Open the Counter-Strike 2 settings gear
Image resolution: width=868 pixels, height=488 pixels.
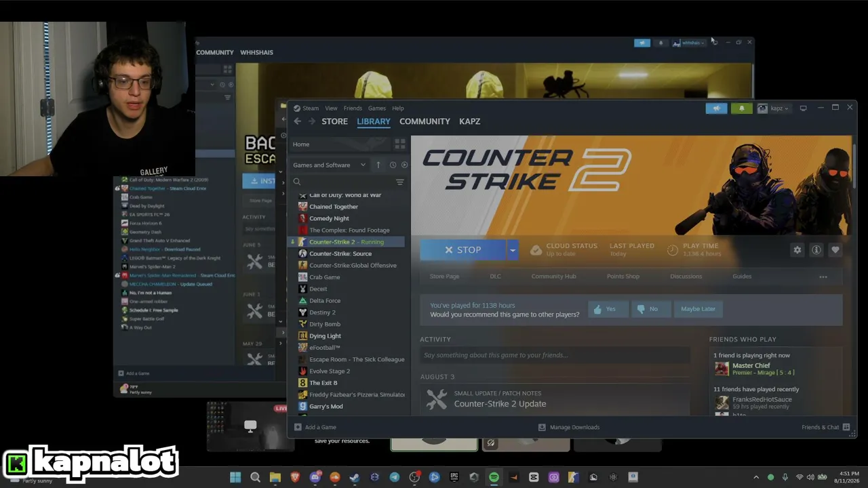[797, 250]
